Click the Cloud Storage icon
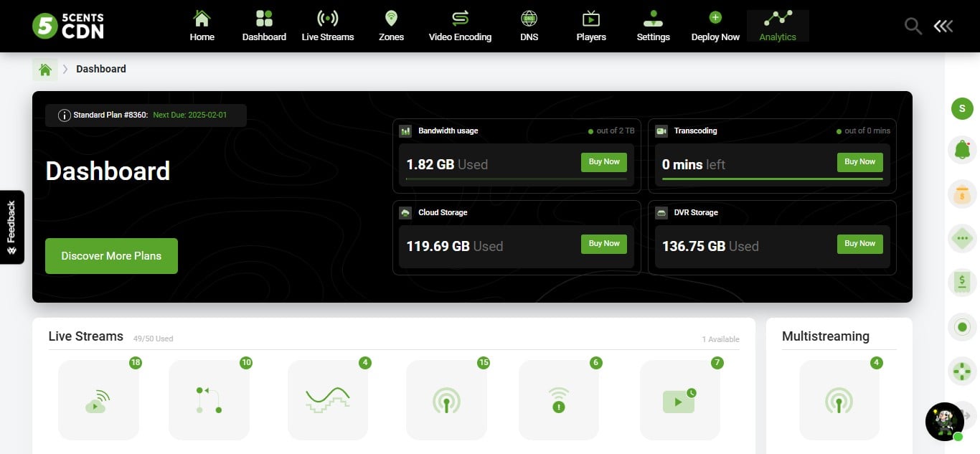Viewport: 980px width, 454px height. point(405,213)
